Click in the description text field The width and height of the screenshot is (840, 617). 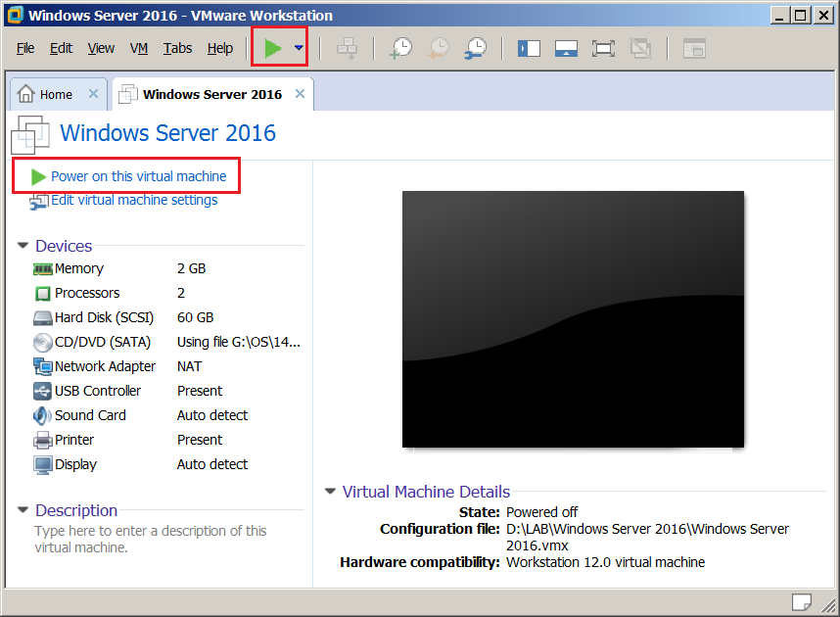tap(151, 540)
